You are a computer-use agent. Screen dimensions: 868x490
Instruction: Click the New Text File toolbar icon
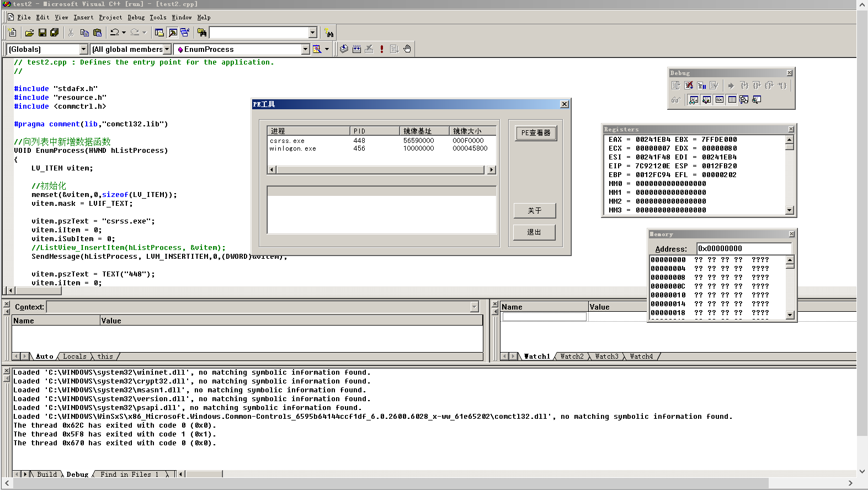click(13, 33)
